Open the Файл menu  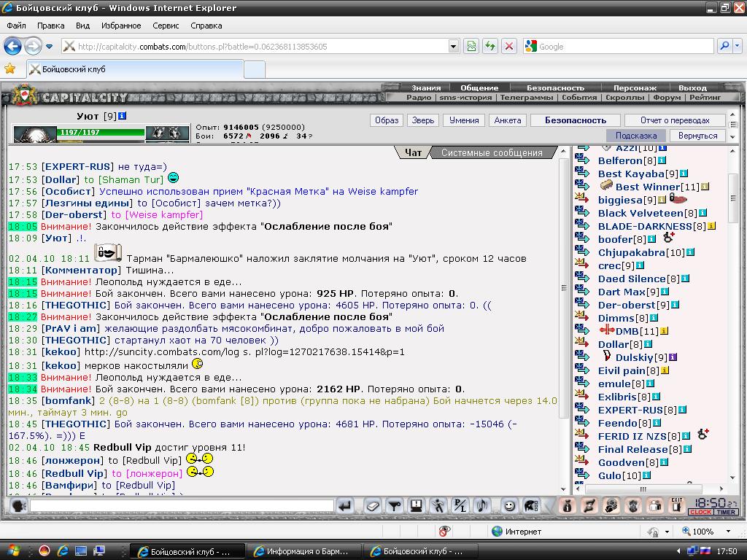[16, 26]
